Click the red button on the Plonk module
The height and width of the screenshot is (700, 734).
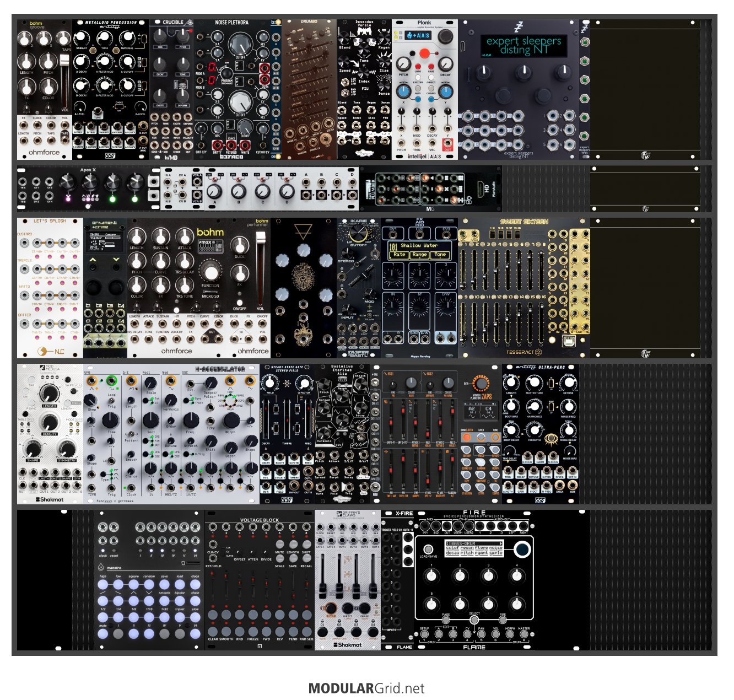point(424,53)
